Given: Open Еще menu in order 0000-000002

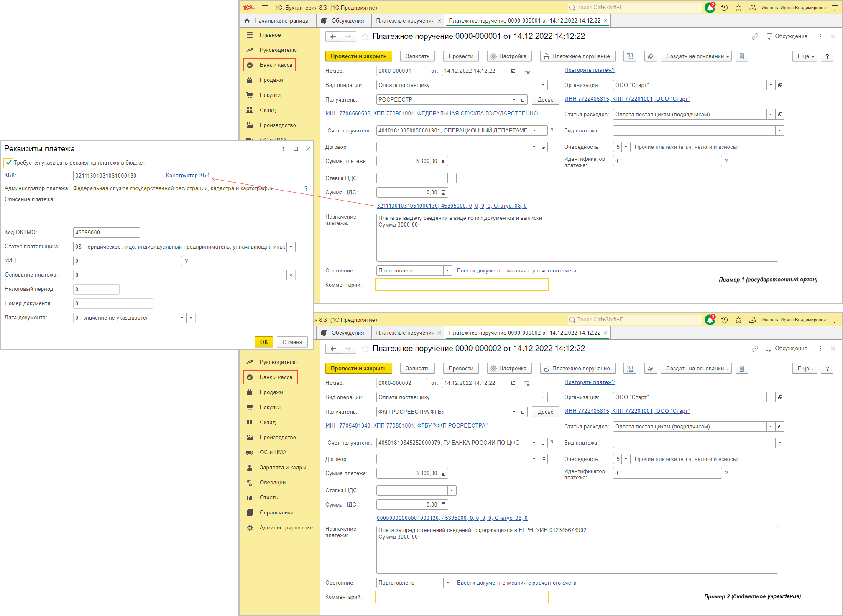Looking at the screenshot, I should pyautogui.click(x=804, y=369).
